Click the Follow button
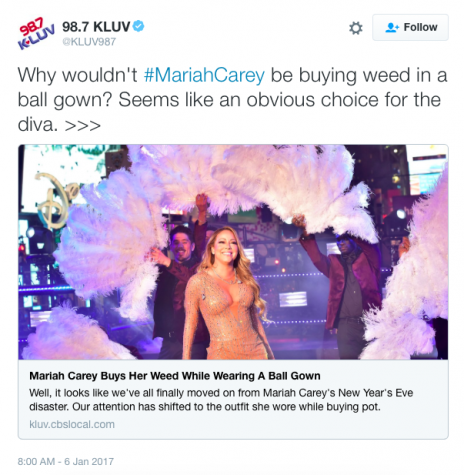464x475 pixels. click(410, 27)
